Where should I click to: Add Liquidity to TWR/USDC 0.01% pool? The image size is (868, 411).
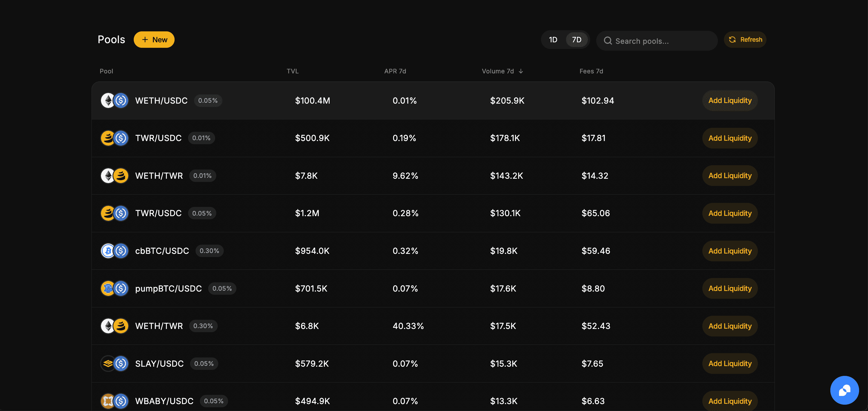click(x=729, y=138)
